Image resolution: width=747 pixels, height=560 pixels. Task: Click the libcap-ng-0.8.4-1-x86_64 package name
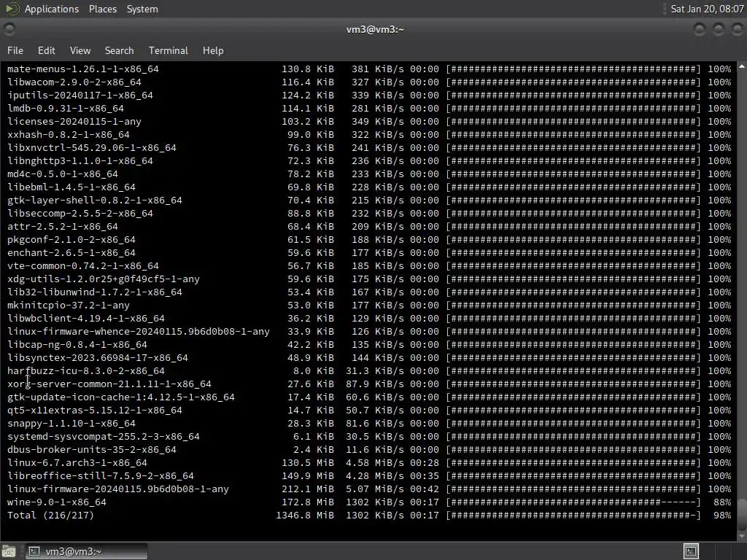point(77,345)
